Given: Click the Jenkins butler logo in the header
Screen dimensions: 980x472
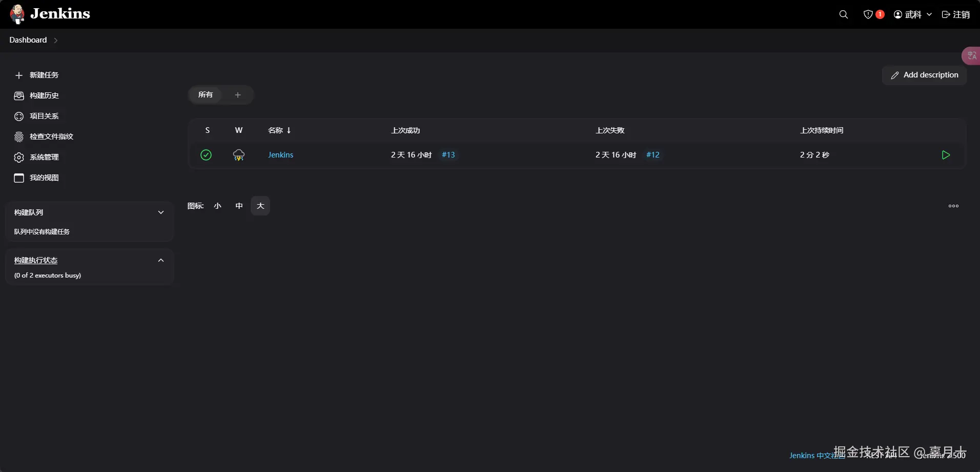Looking at the screenshot, I should [17, 14].
